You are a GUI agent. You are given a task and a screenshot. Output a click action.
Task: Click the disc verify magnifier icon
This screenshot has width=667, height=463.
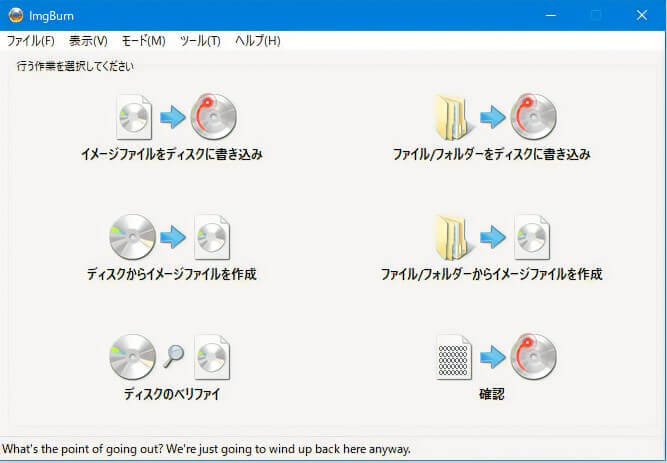coord(172,357)
